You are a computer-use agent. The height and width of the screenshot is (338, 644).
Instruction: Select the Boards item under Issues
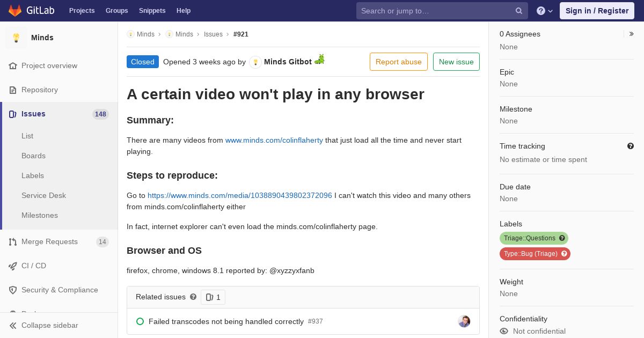(33, 156)
